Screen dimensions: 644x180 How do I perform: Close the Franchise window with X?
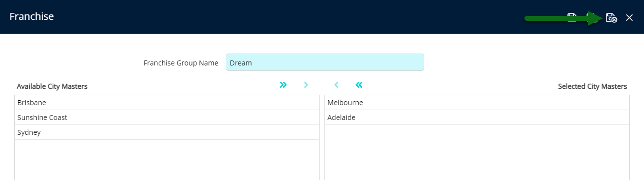click(x=629, y=18)
